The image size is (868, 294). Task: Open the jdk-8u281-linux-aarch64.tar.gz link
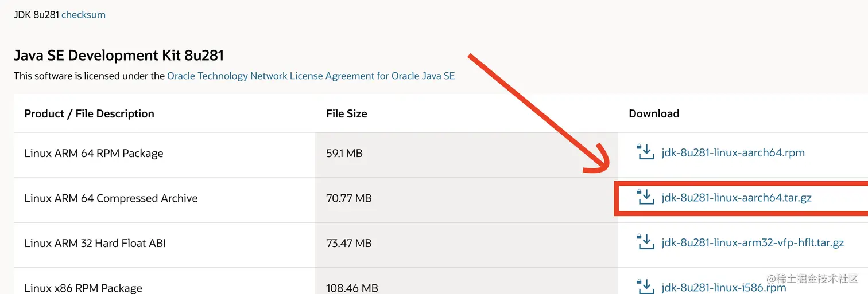(736, 198)
